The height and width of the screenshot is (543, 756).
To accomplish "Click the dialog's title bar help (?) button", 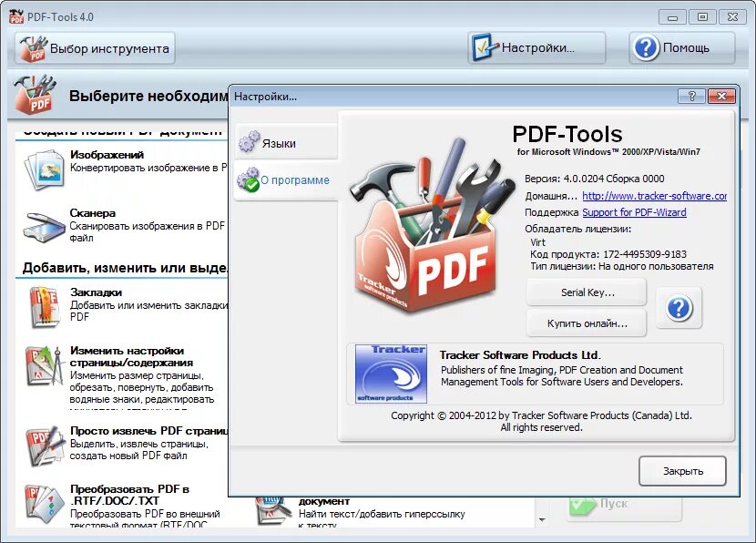I will point(691,96).
